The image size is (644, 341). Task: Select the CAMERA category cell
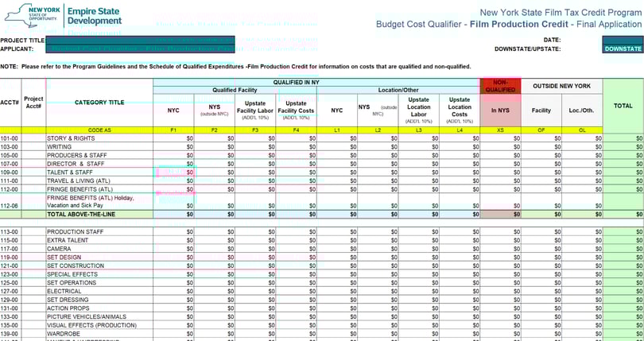99,249
